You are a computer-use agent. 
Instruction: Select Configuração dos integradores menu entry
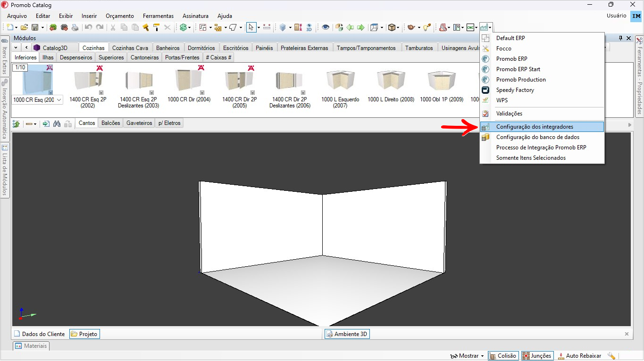tap(542, 127)
